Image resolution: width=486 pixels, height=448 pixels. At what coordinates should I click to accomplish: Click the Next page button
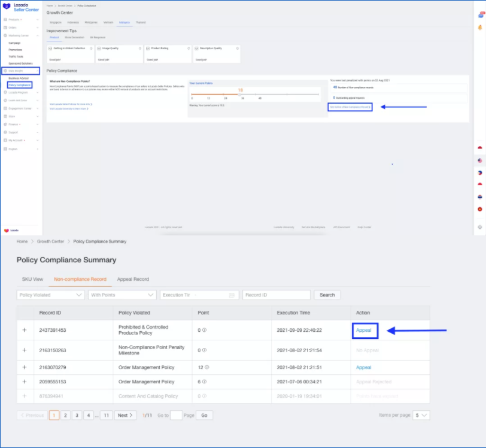tap(125, 415)
